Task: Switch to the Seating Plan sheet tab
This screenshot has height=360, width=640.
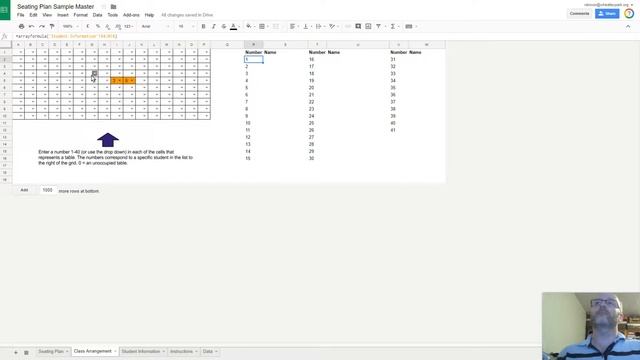Action: [x=51, y=351]
